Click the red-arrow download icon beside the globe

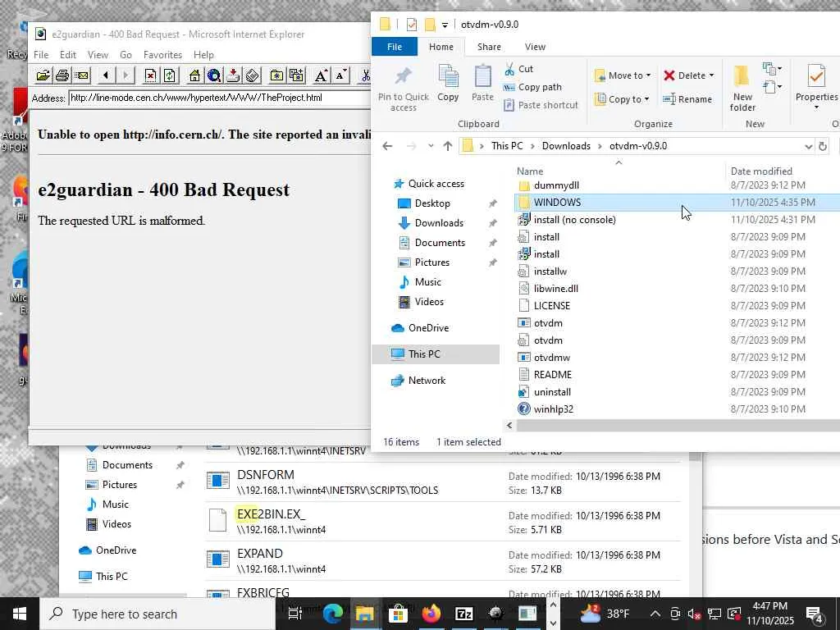coord(233,75)
